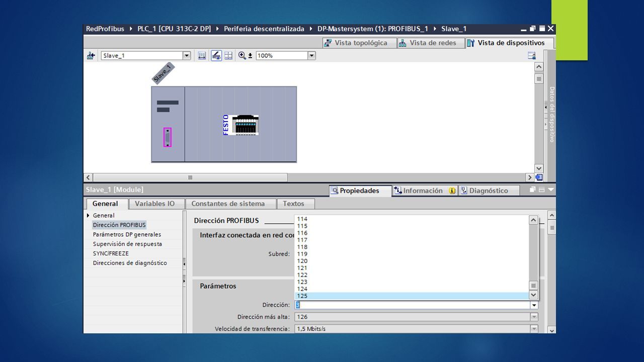Choose address 114 in the list

click(411, 219)
